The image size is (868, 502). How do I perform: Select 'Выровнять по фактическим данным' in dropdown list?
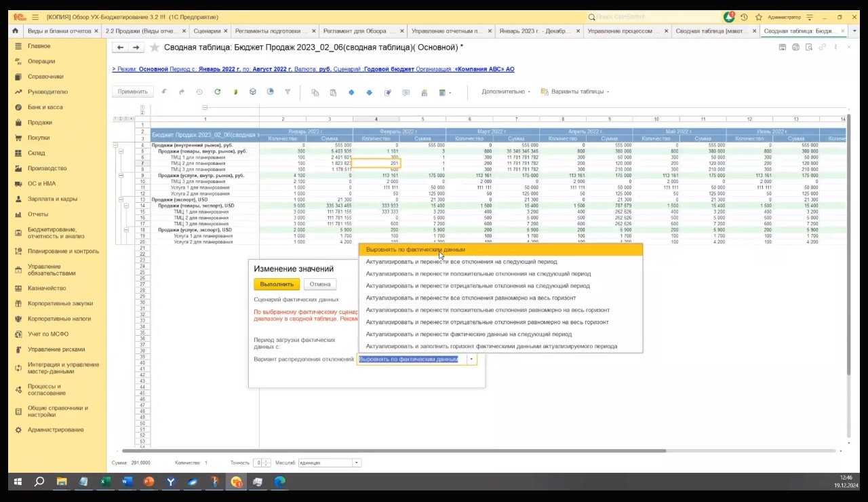point(416,250)
